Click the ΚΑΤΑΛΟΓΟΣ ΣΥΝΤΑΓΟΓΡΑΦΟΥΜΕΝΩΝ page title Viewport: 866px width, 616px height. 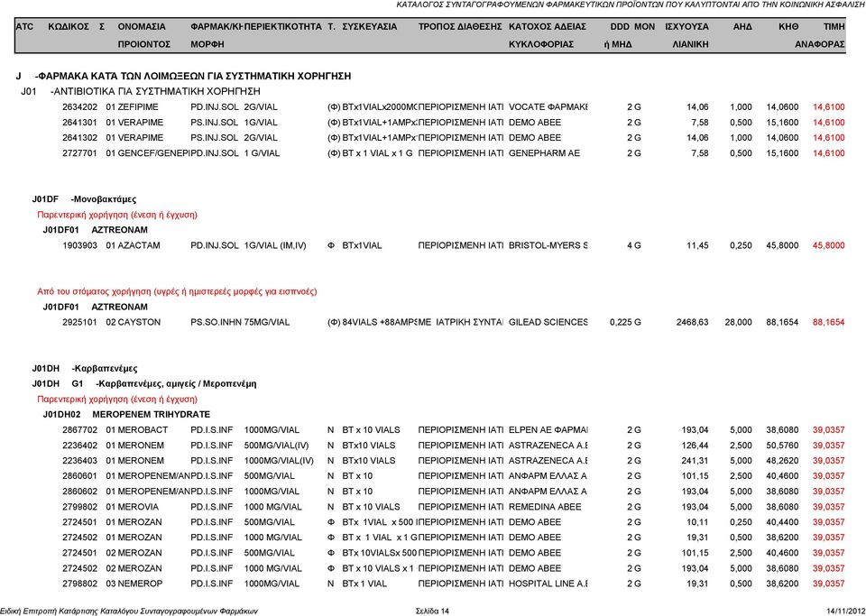[x=631, y=5]
